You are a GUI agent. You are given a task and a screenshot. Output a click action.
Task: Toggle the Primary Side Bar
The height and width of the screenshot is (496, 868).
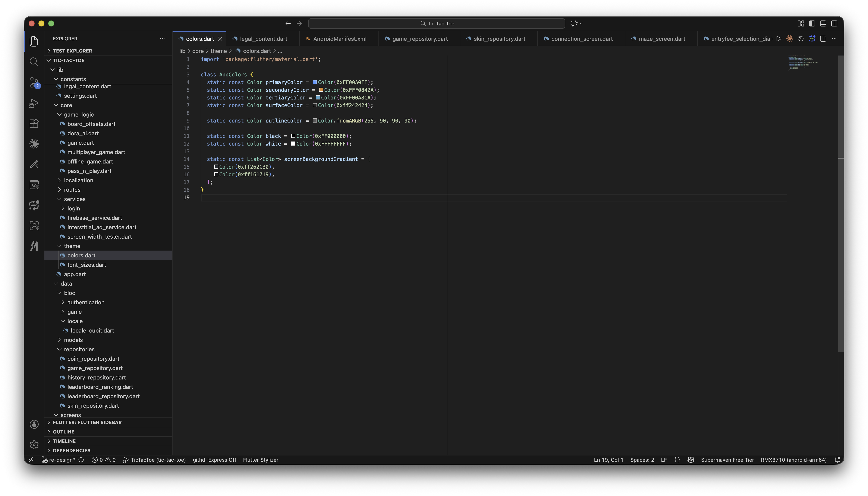click(x=812, y=23)
